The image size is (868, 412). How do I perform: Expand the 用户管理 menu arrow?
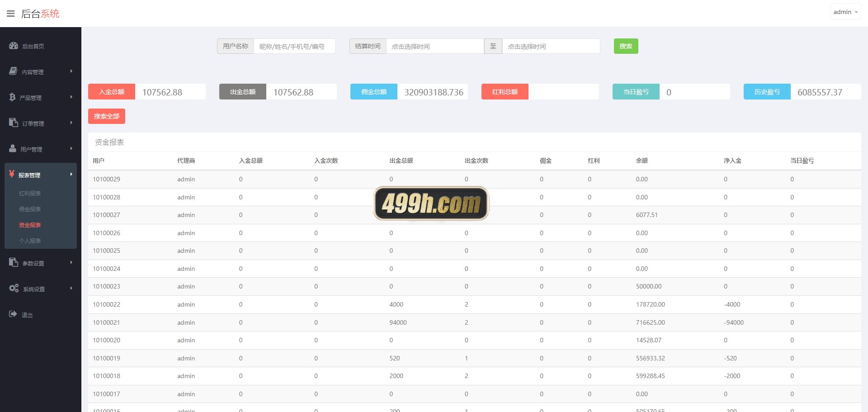coord(71,149)
